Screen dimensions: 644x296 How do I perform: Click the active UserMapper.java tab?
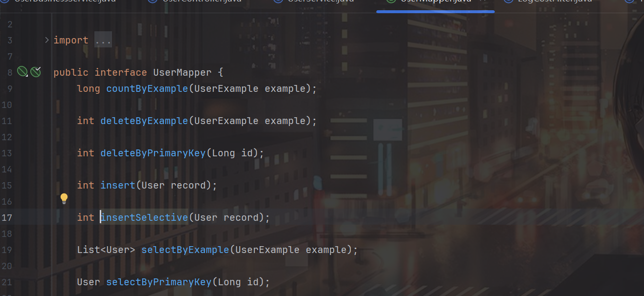[435, 2]
